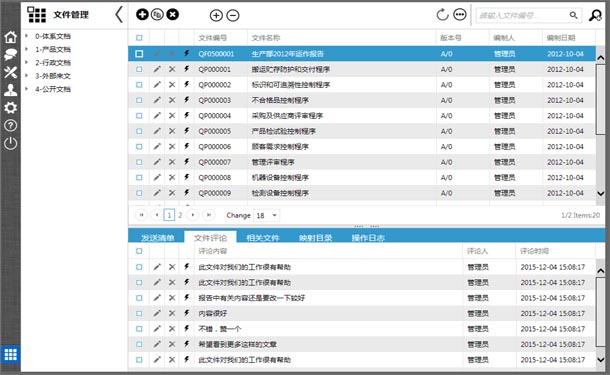Edit row QP000001 with pencil icon
The image size is (610, 375).
tap(157, 69)
